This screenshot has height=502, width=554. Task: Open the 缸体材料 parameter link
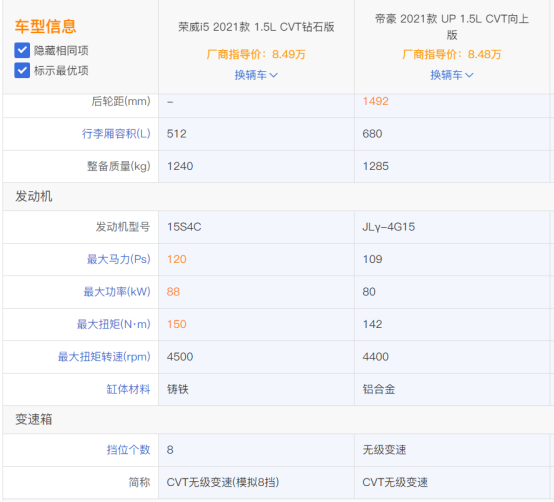coord(129,389)
